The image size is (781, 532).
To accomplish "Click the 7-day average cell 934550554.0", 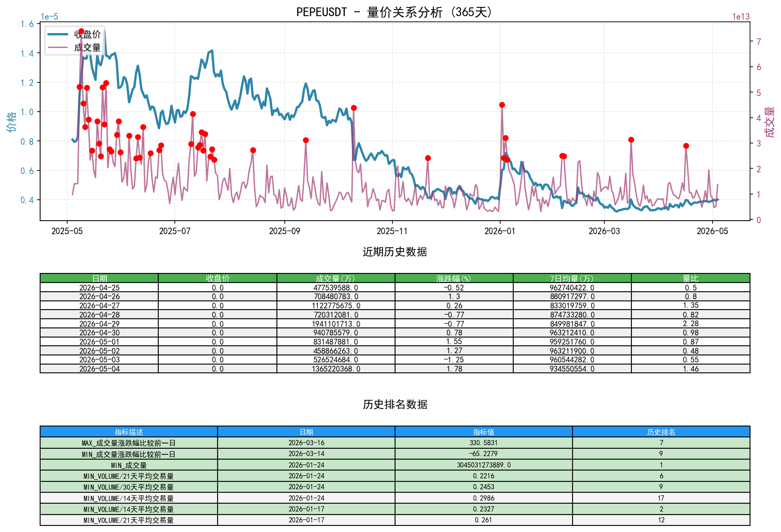I will (572, 369).
